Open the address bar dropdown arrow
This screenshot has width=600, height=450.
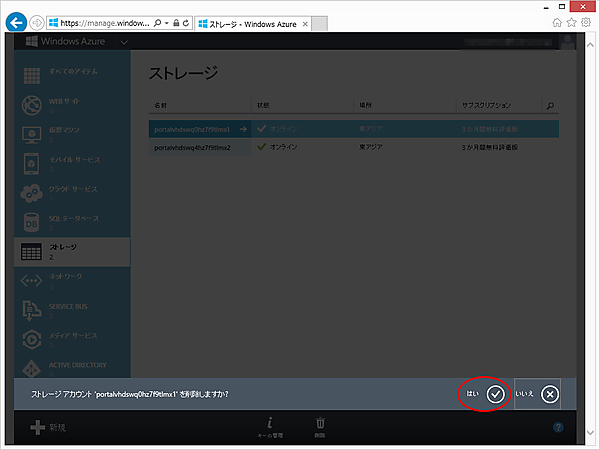click(167, 23)
